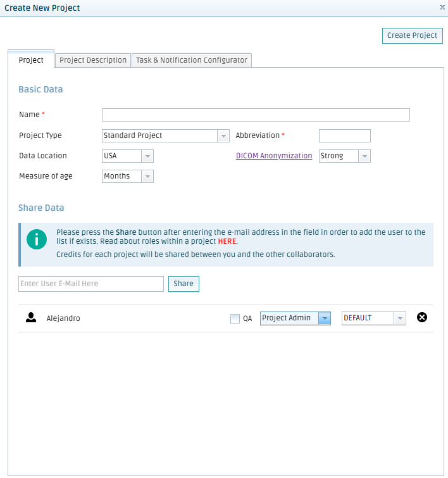Image resolution: width=448 pixels, height=478 pixels.
Task: Click the Enter User E-Mail field
Action: (91, 284)
